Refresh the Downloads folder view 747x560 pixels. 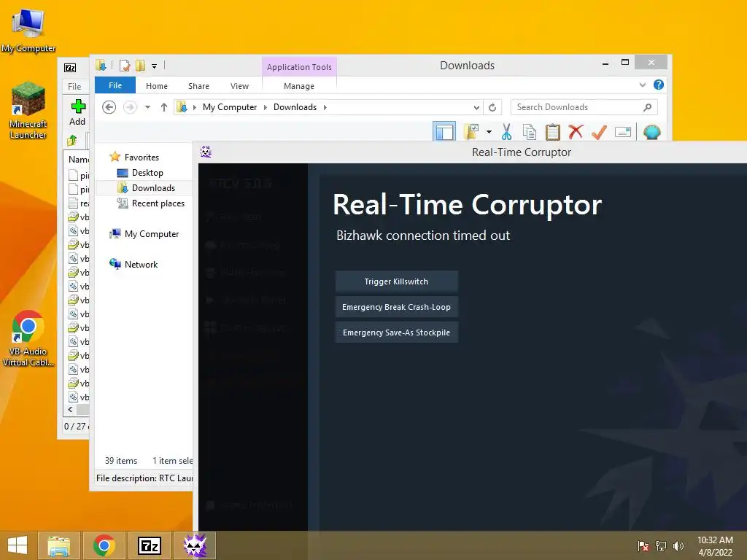492,107
